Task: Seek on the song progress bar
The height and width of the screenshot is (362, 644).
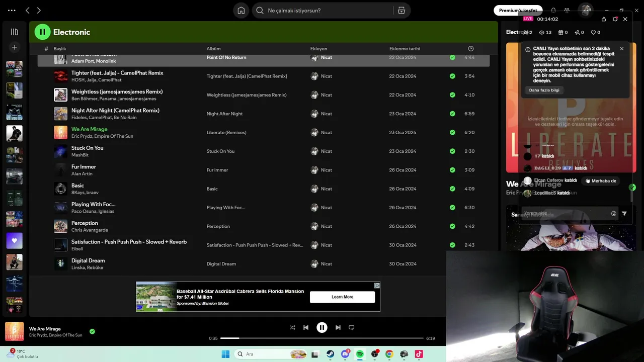Action: [x=322, y=338]
